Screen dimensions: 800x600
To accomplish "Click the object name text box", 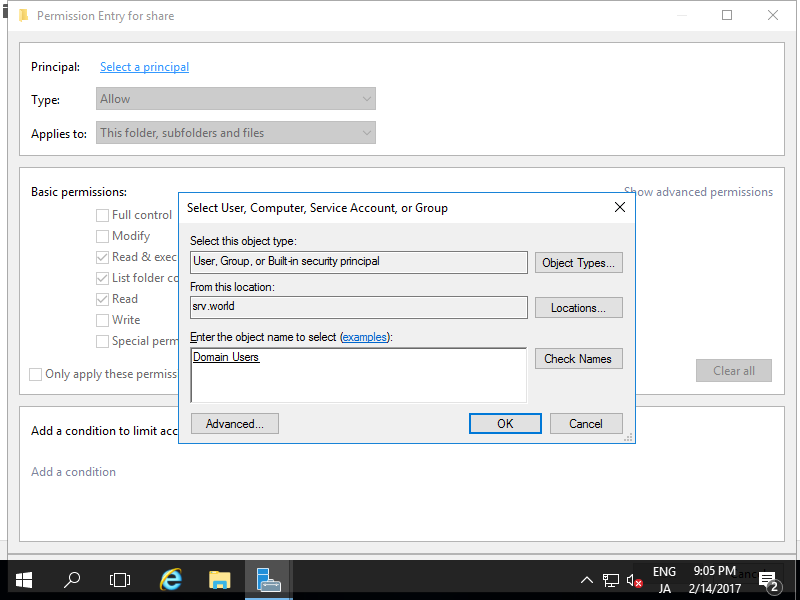I will (359, 376).
